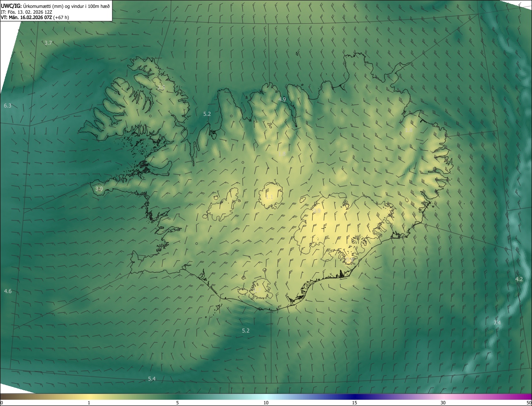532x406 pixels.
Task: Click the 50 tick on the color scale
Action: pyautogui.click(x=528, y=403)
